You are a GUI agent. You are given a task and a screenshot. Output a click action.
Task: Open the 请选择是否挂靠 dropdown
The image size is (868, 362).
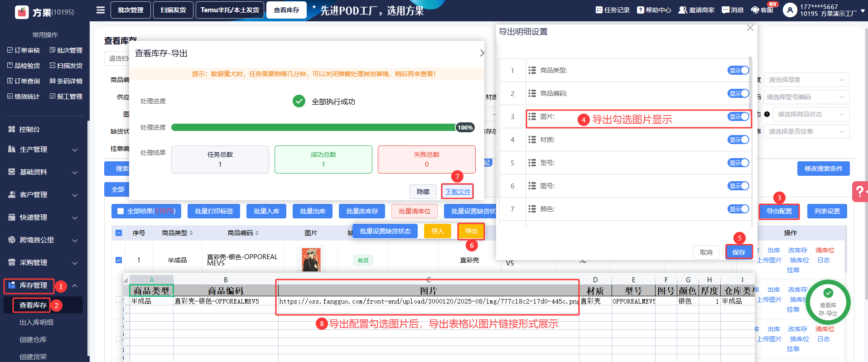[x=806, y=131]
